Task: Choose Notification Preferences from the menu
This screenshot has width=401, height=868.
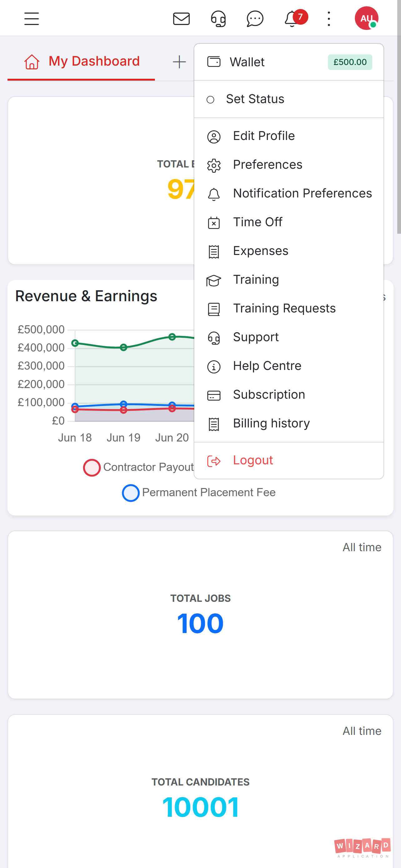Action: 289,193
